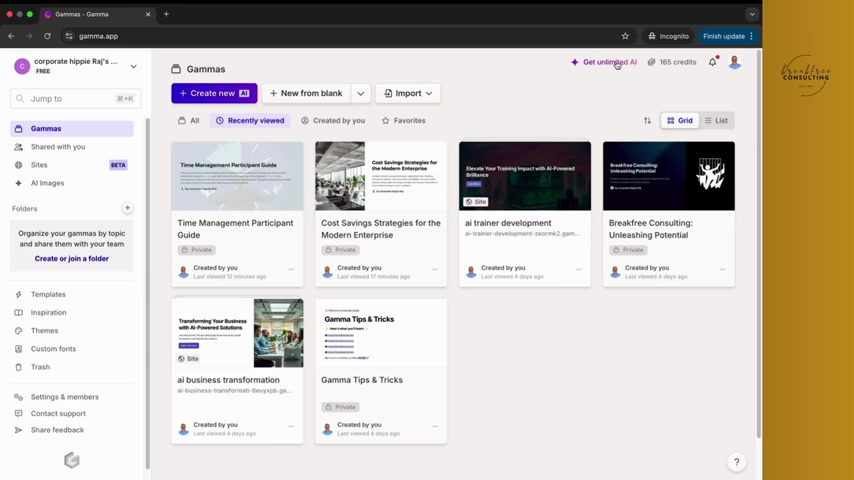Select the Favorites filter tab
Screen dimensions: 854x480
(404, 120)
